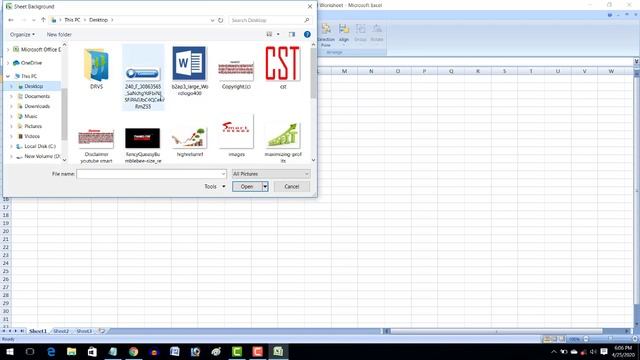Go back in the Sheet Background dialog
640x360 pixels.
[x=11, y=20]
